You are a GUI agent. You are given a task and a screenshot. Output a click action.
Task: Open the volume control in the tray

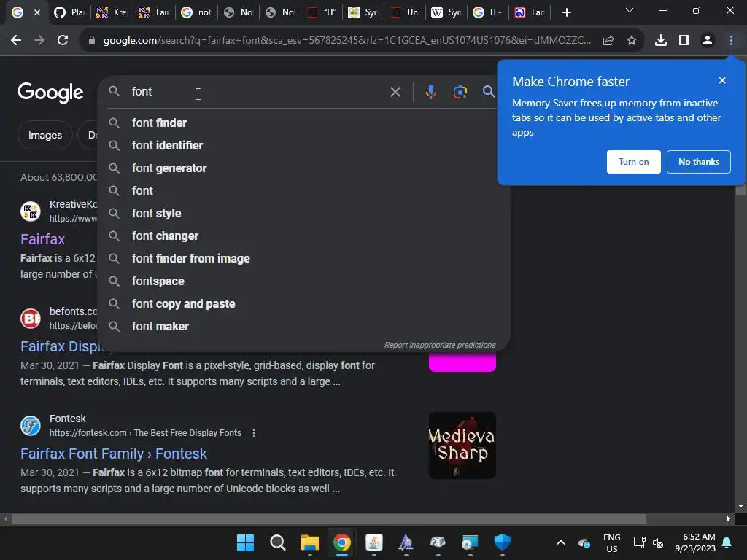(658, 542)
